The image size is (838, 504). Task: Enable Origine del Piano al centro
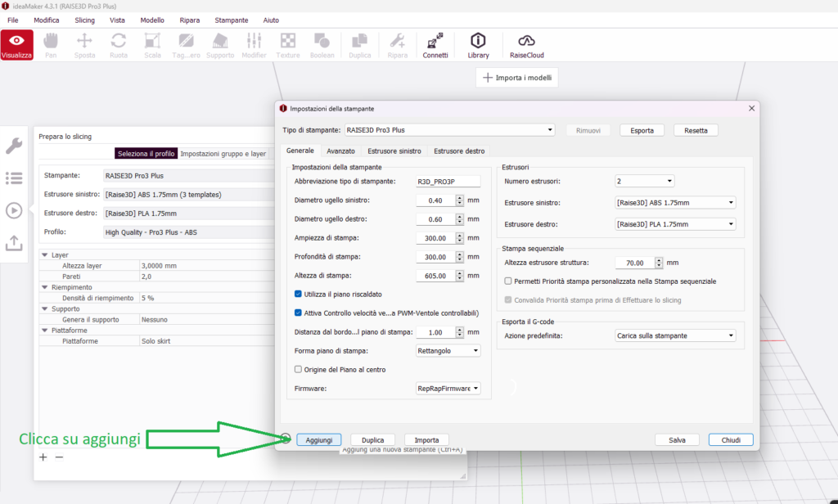pos(298,369)
